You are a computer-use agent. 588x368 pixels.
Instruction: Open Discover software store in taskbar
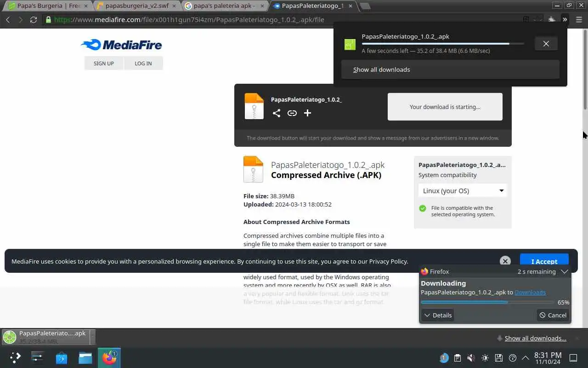click(62, 357)
